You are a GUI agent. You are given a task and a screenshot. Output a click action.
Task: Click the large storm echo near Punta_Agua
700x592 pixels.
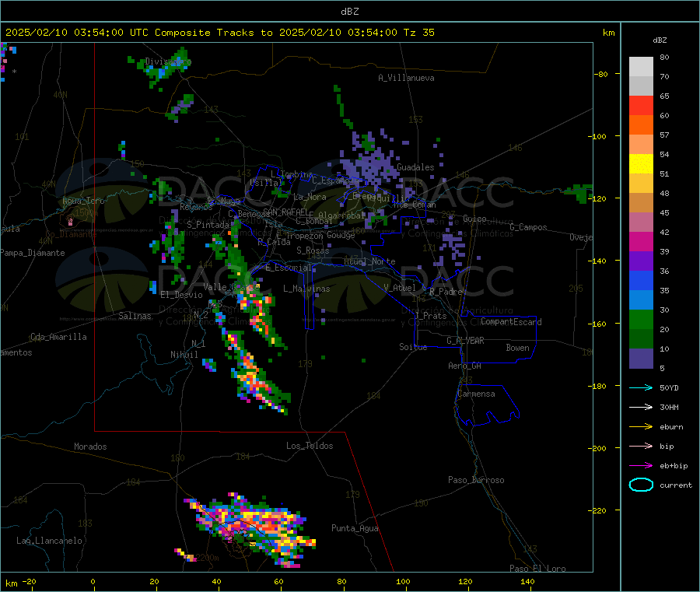coord(251,529)
